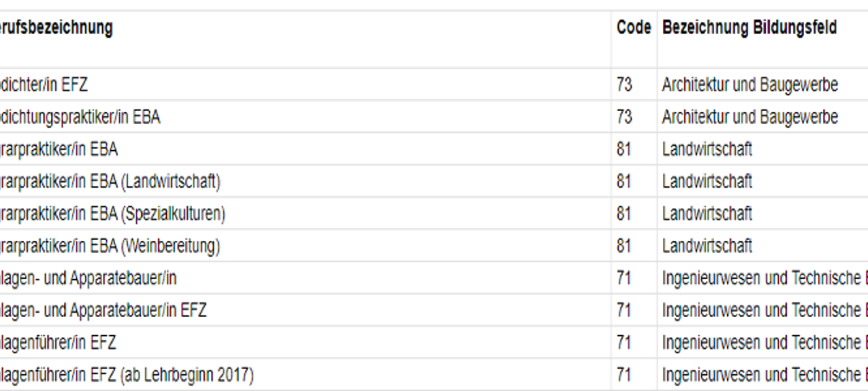Click the Code column header
Viewport: 868px width, 391px height.
[634, 28]
